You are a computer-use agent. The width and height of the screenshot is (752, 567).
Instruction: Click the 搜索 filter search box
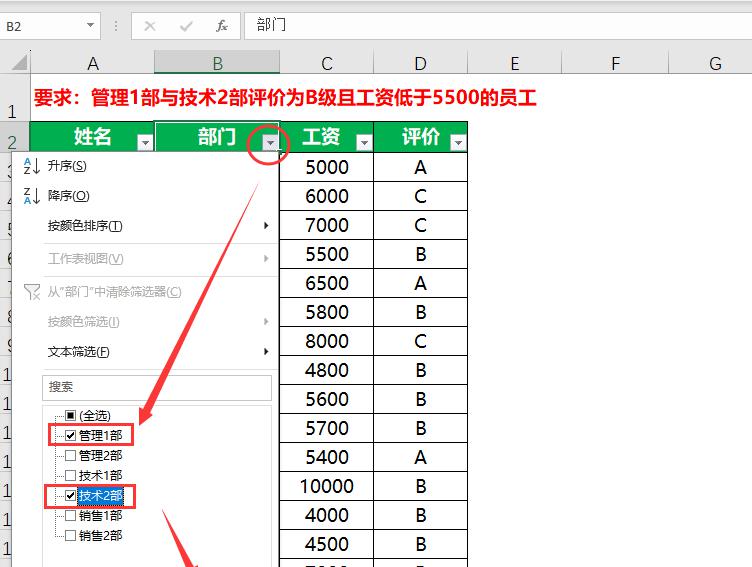[x=157, y=388]
